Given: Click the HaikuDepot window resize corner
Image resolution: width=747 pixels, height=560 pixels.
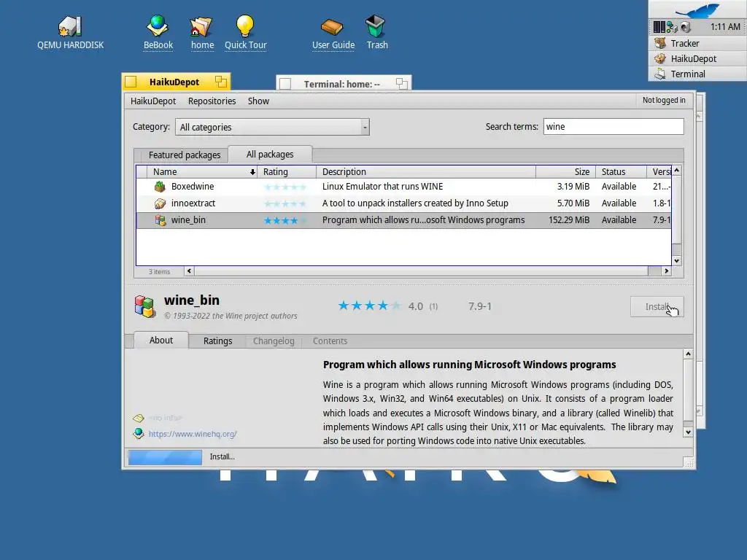Looking at the screenshot, I should (689, 463).
